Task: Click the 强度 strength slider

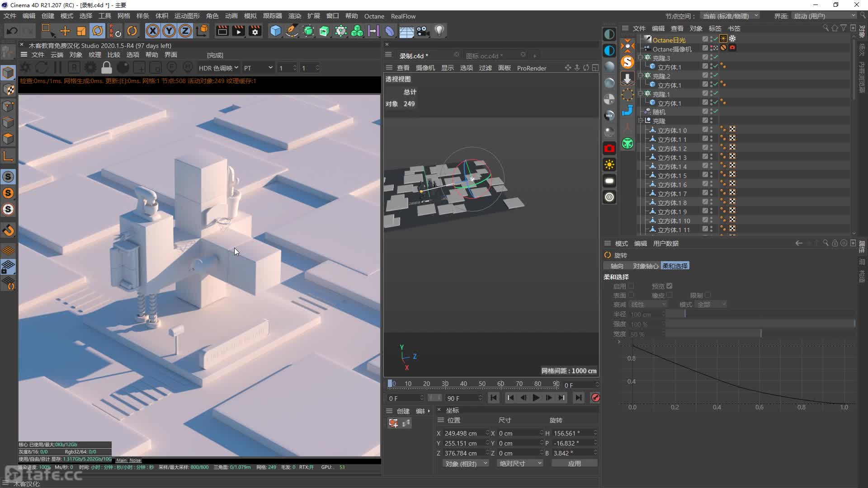Action: [x=760, y=324]
